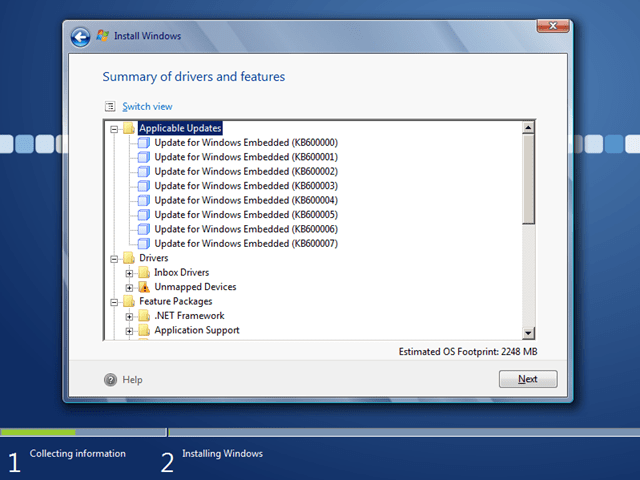
Task: Select Update for Windows Embedded (KB600000)
Action: (246, 142)
